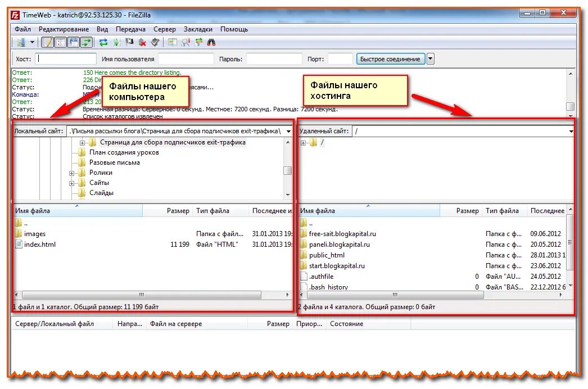
Task: Open the quick connect history dropdown arrow
Action: (x=430, y=59)
